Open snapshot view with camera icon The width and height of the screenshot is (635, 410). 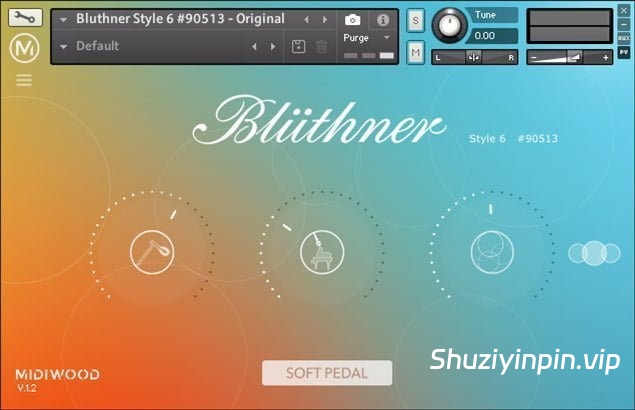click(352, 19)
